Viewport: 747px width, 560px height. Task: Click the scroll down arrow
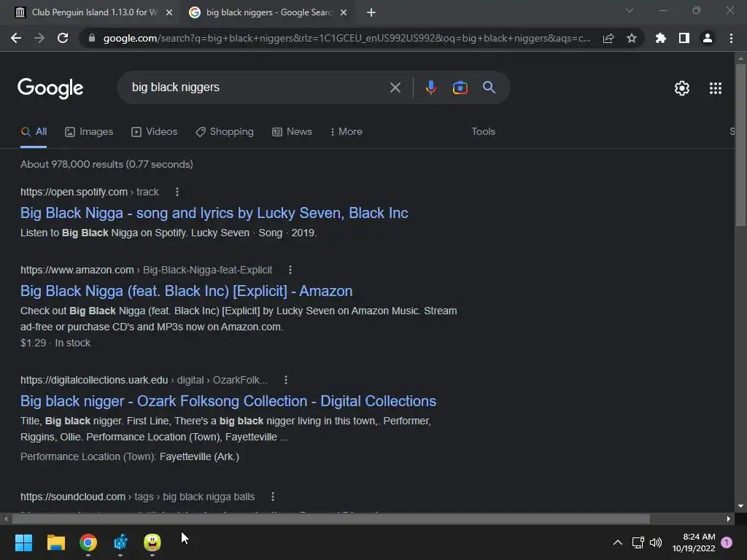point(740,506)
